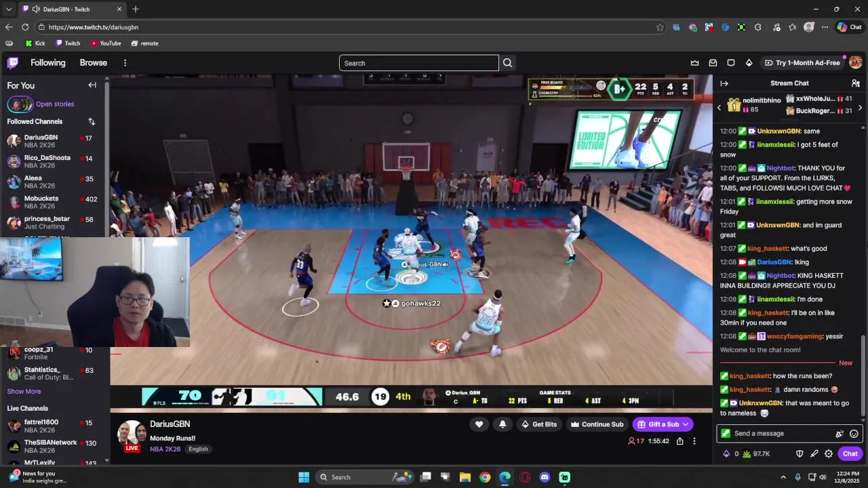Open Discord from the taskbar
This screenshot has height=488, width=868.
[x=545, y=477]
